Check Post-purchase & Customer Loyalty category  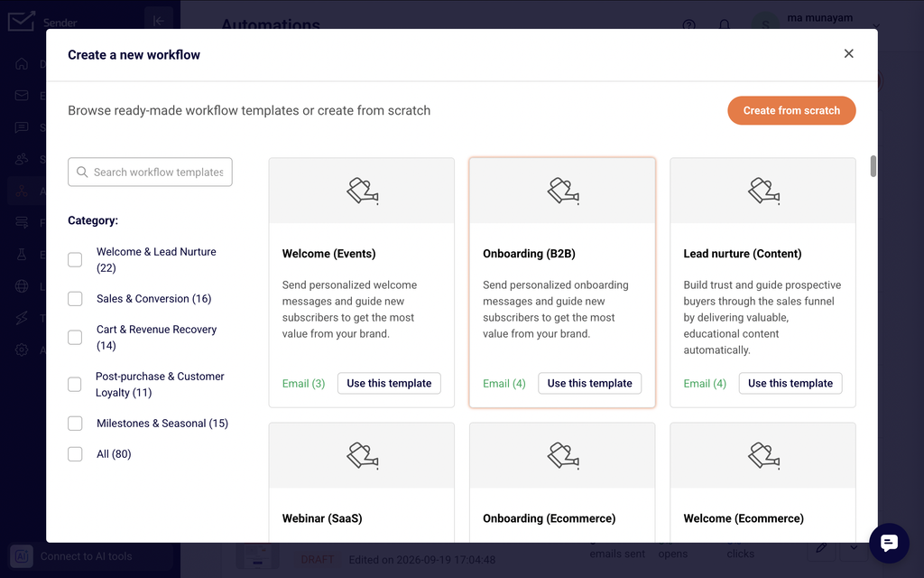[75, 385]
